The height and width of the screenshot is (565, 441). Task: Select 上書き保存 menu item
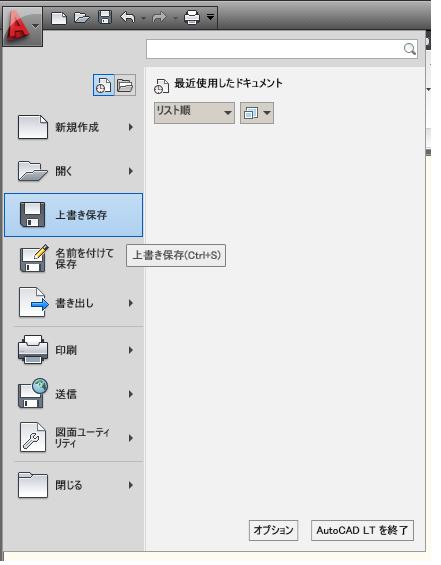pos(74,215)
